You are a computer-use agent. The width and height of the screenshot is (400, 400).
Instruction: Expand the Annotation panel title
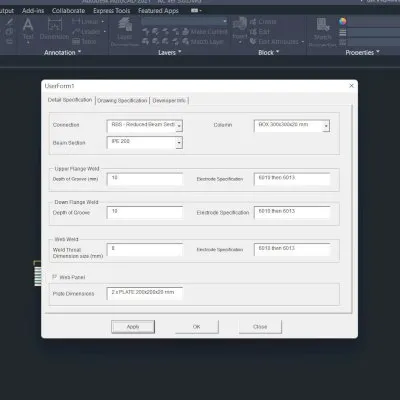coord(62,52)
